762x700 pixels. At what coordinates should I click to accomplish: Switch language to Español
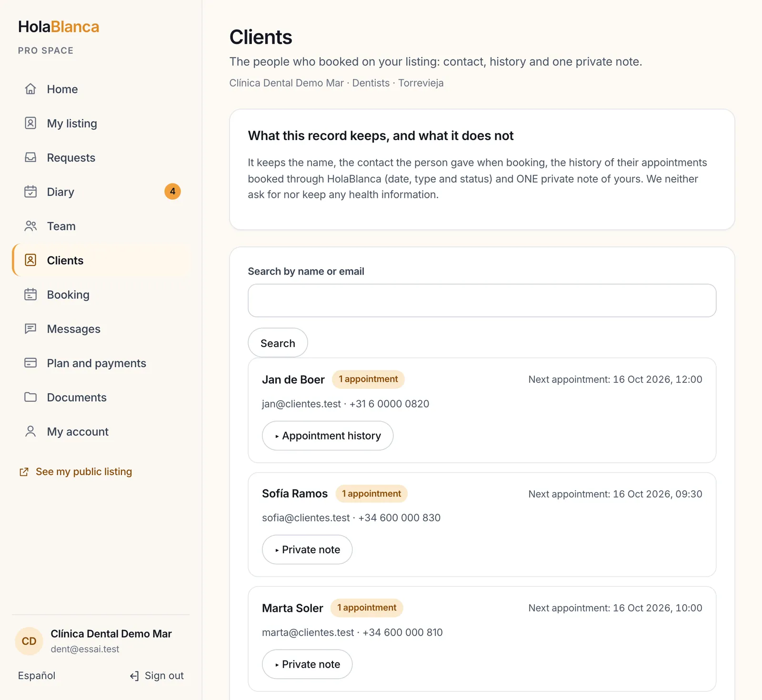[37, 676]
